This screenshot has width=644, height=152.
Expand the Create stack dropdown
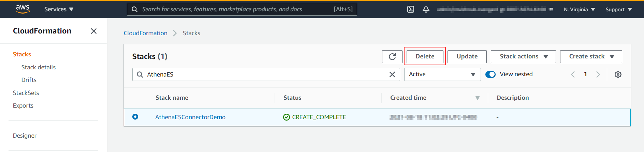pos(591,57)
